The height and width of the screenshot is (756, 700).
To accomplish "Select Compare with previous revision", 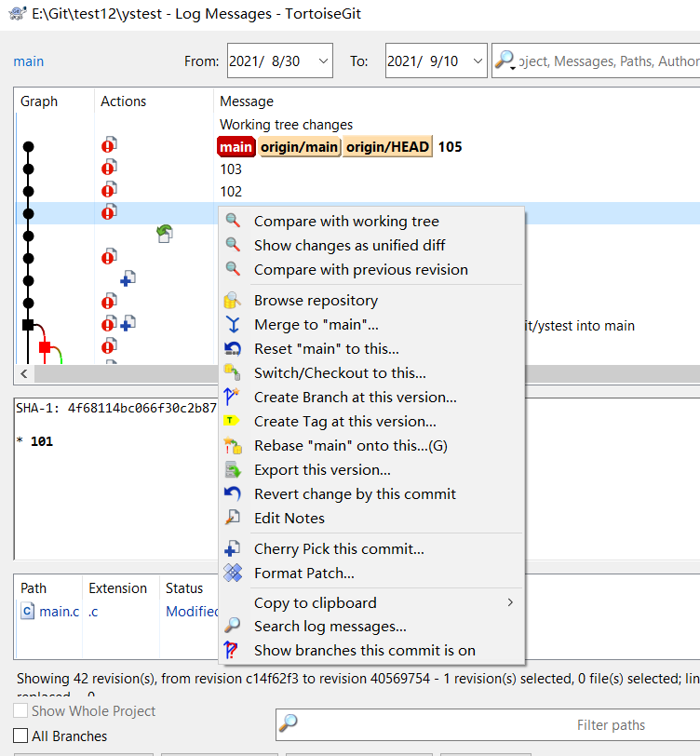I will coord(371,269).
